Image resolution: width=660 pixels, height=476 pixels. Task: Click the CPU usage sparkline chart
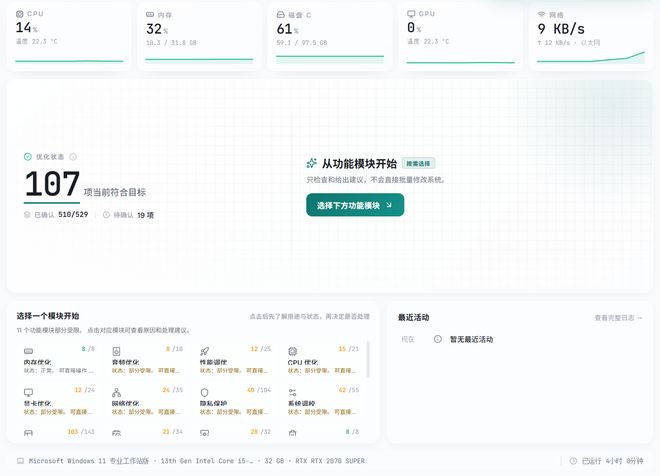(x=69, y=61)
